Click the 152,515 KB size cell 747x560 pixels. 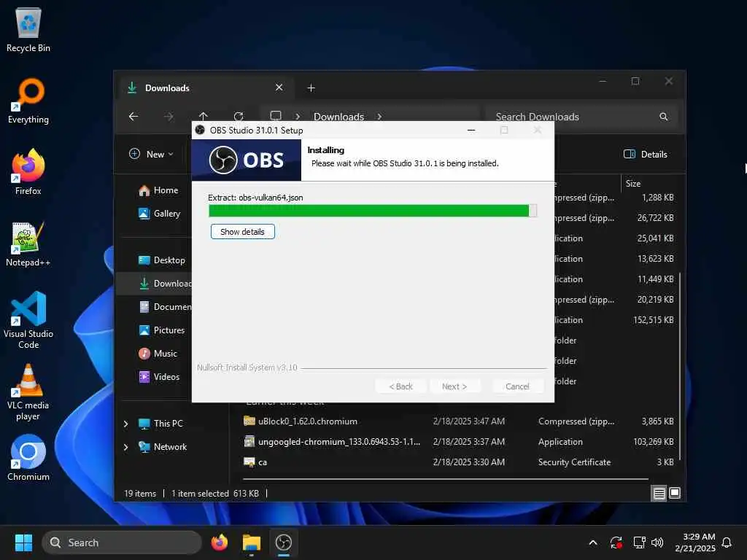[653, 320]
